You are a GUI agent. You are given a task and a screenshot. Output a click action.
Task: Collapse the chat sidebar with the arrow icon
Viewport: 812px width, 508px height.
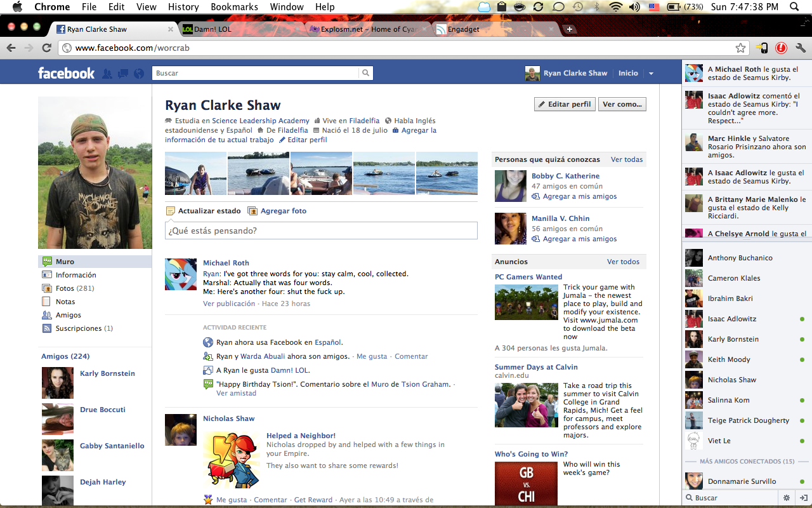click(803, 498)
